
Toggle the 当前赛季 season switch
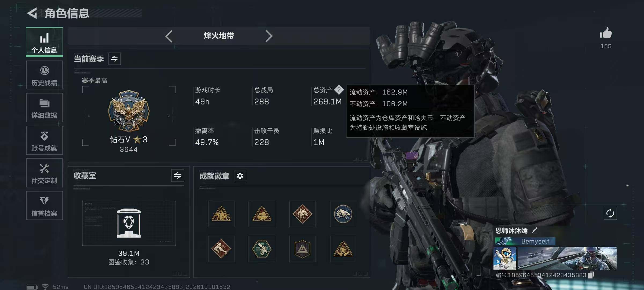115,59
